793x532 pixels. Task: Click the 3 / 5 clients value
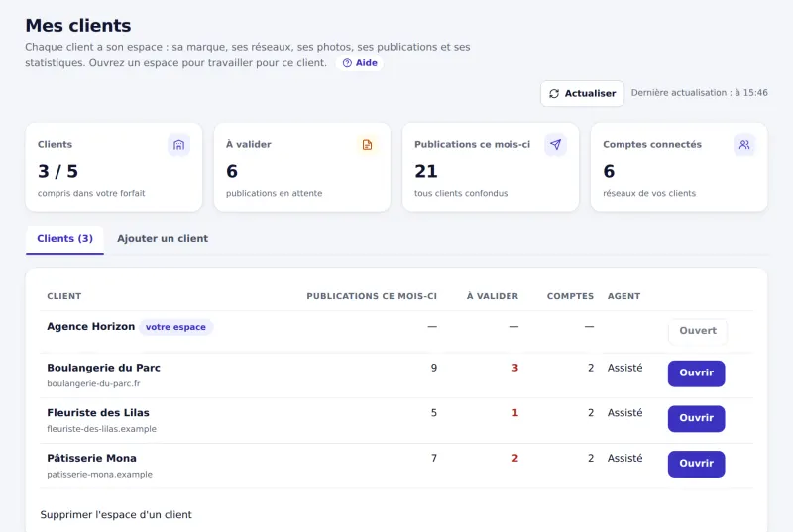[57, 171]
